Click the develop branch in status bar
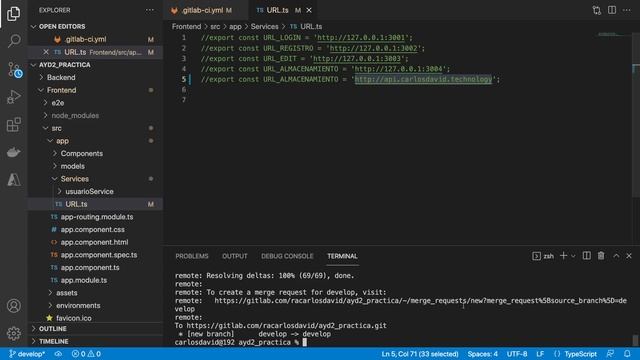The image size is (640, 360). coord(27,354)
